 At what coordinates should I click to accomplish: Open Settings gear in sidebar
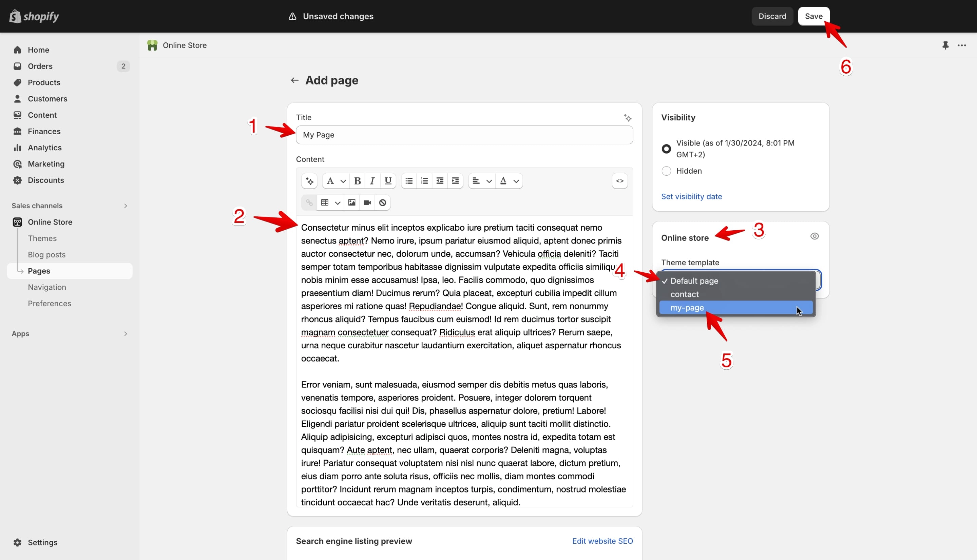[17, 542]
